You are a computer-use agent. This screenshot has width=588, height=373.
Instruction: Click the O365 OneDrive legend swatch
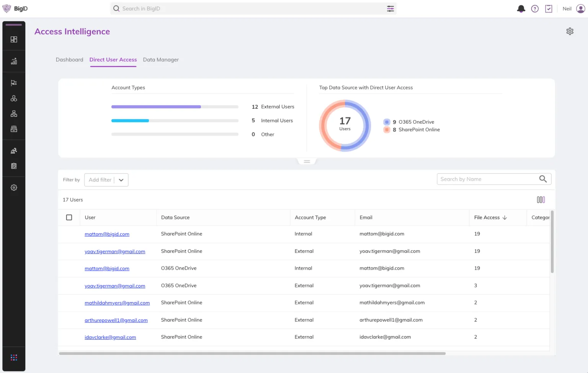point(387,122)
